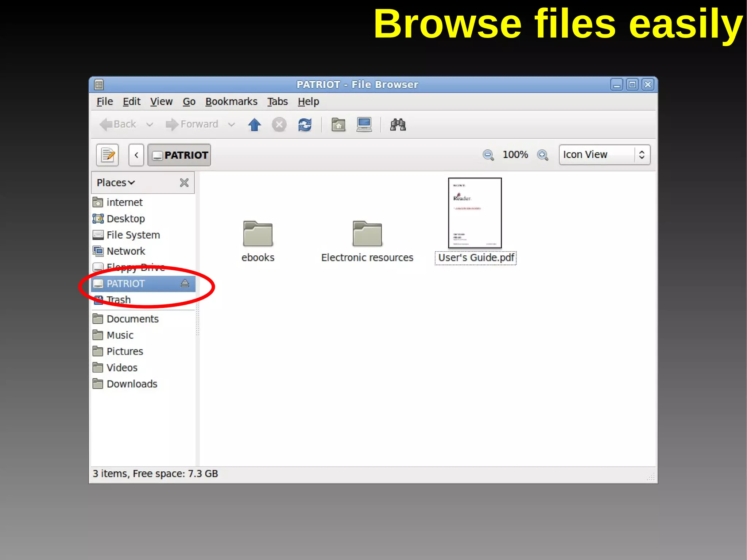747x560 pixels.
Task: Click the Reload icon in toolbar
Action: coord(305,125)
